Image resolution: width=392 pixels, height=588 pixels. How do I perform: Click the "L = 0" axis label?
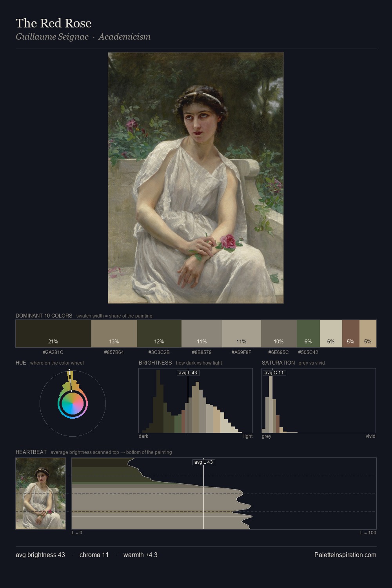pyautogui.click(x=77, y=533)
